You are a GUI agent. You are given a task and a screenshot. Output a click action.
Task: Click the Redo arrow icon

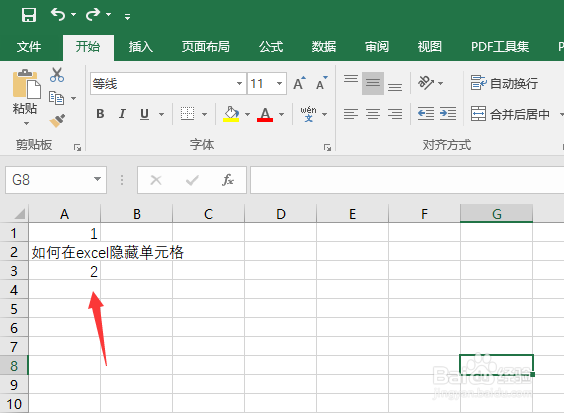(93, 14)
